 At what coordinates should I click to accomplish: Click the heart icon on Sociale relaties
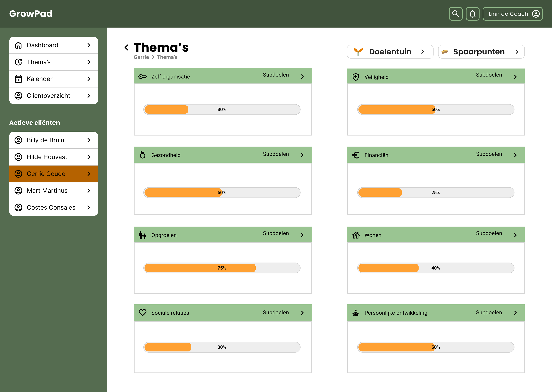[143, 313]
